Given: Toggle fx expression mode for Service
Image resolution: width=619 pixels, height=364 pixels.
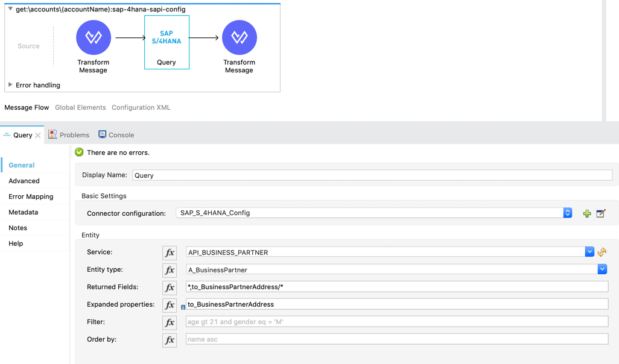Looking at the screenshot, I should coord(170,253).
